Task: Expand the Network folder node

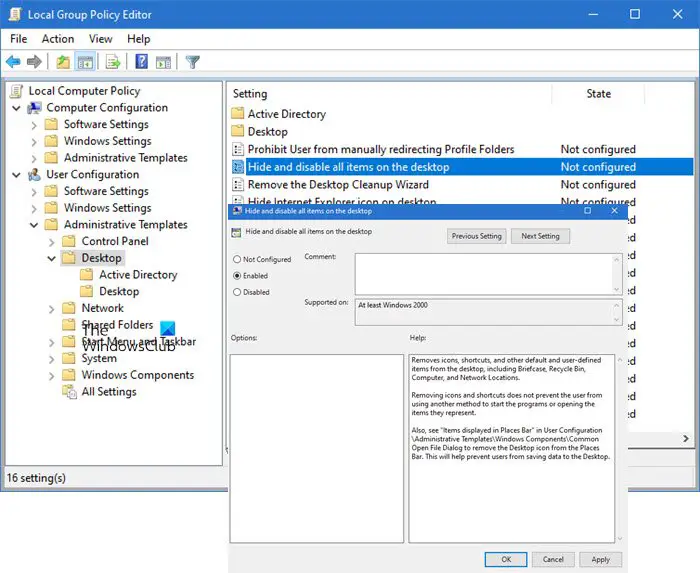Action: click(52, 309)
